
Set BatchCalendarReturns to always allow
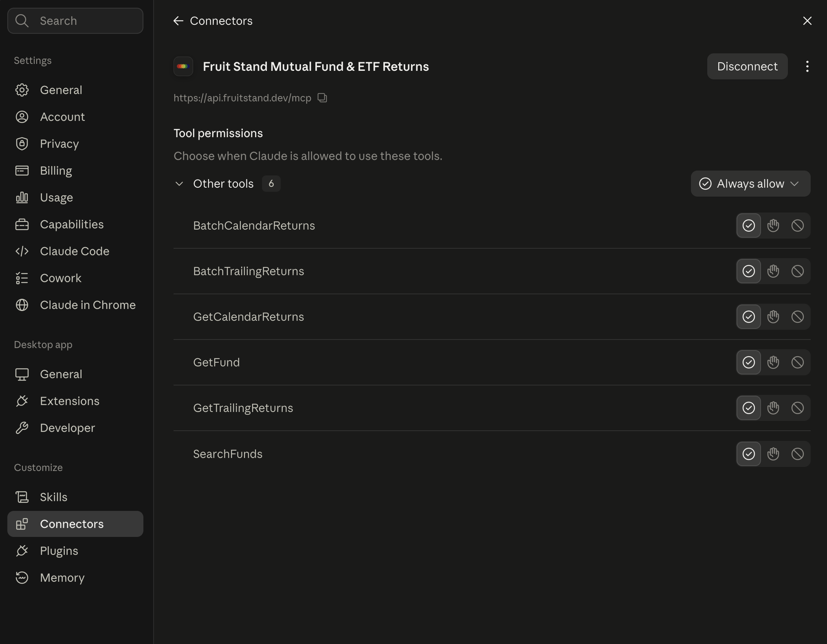tap(748, 226)
